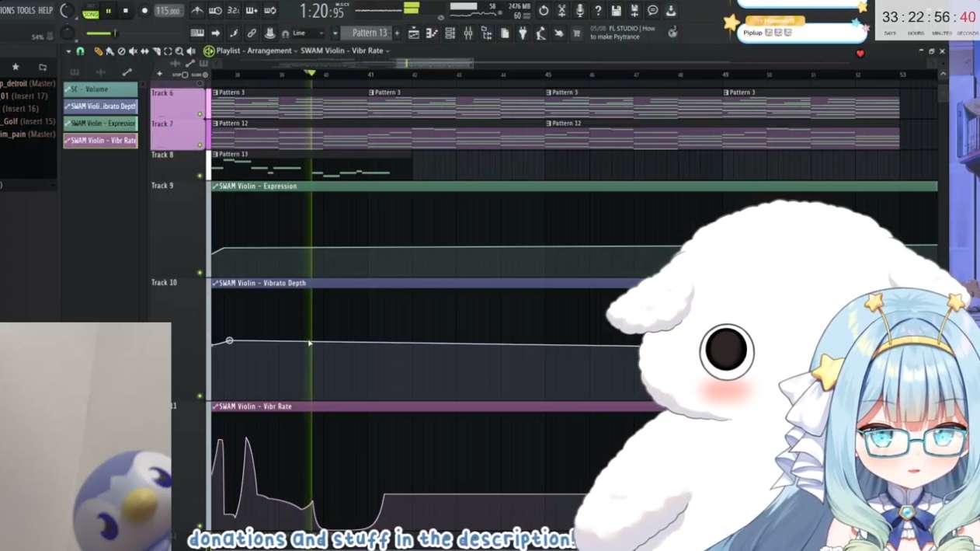
Task: Toggle typing keyboard to piano
Action: pyautogui.click(x=197, y=33)
